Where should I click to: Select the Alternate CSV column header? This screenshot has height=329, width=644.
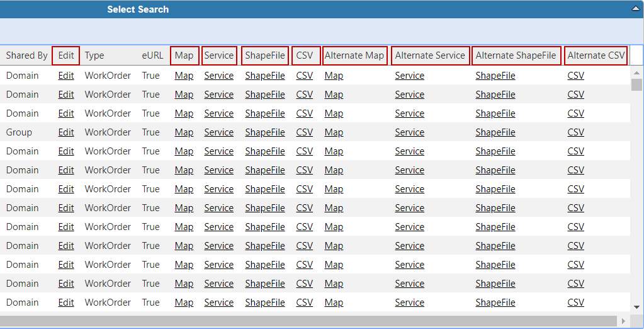pyautogui.click(x=596, y=55)
